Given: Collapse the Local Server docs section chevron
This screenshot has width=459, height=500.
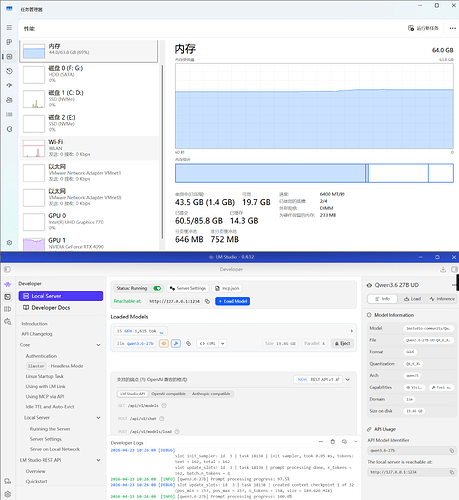Looking at the screenshot, I should (x=98, y=418).
